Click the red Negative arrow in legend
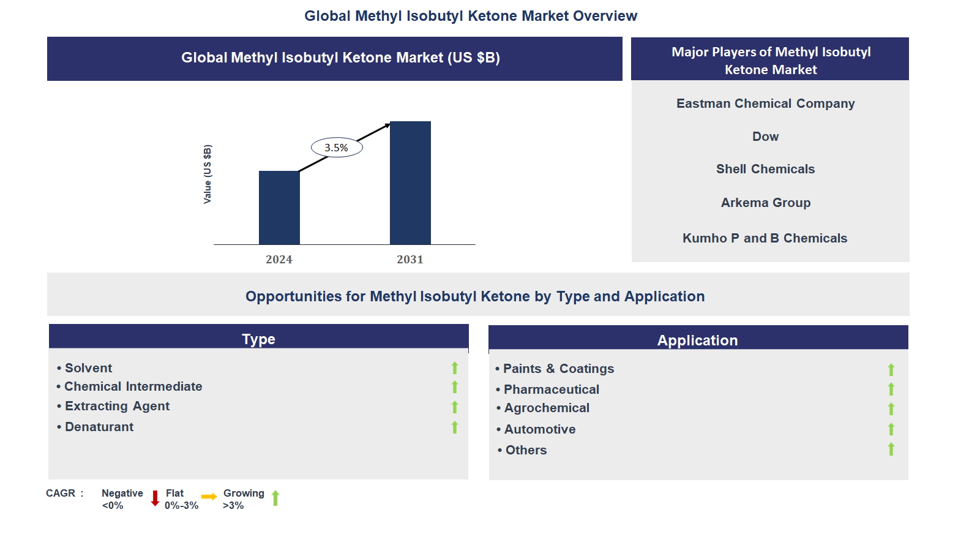This screenshot has width=980, height=534. [x=155, y=498]
